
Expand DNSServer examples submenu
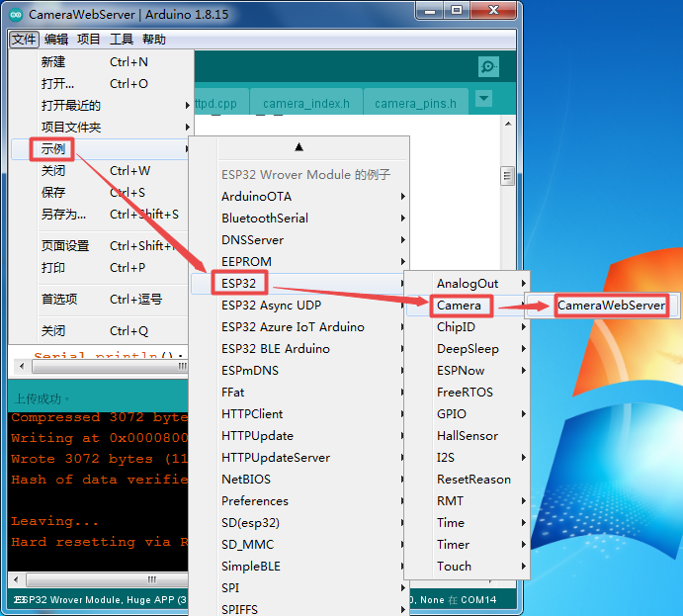pos(299,240)
